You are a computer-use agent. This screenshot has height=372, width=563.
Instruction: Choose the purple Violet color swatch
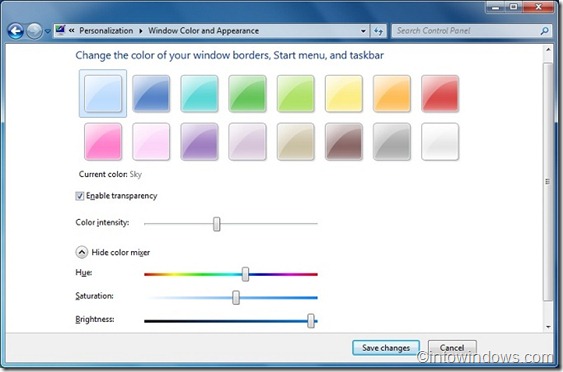click(199, 141)
